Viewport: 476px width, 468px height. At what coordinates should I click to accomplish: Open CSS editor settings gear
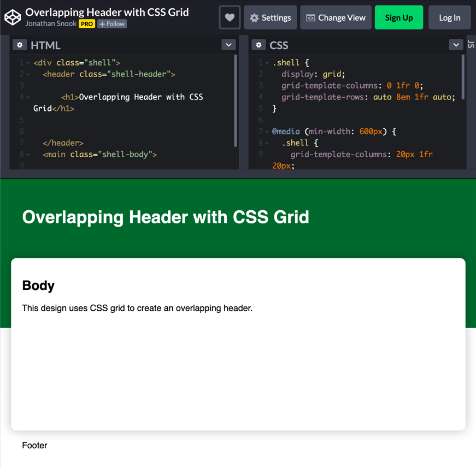pos(258,45)
